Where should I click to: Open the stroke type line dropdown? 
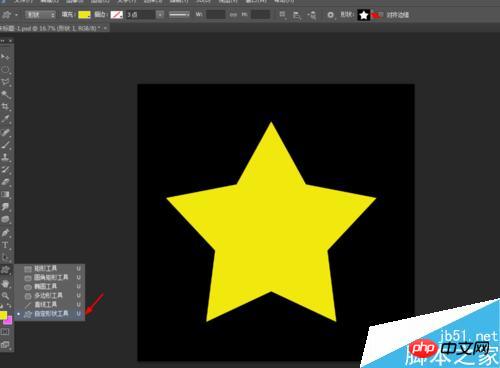click(179, 15)
